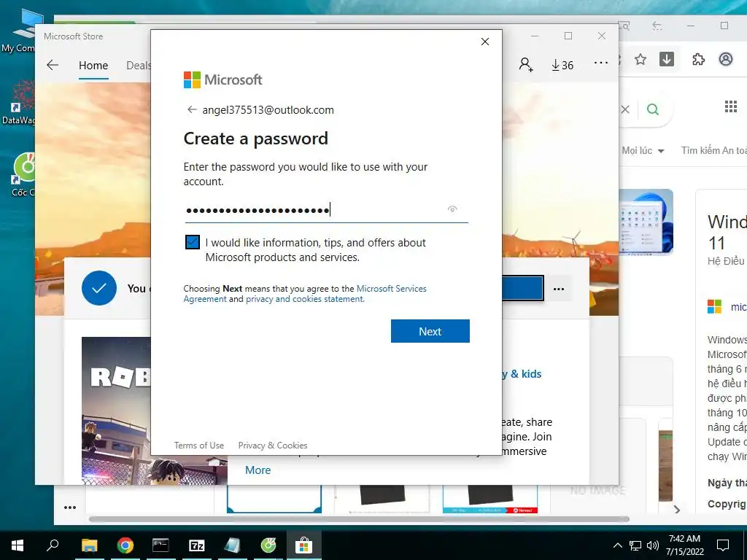Open privacy and cookies statement link

305,299
